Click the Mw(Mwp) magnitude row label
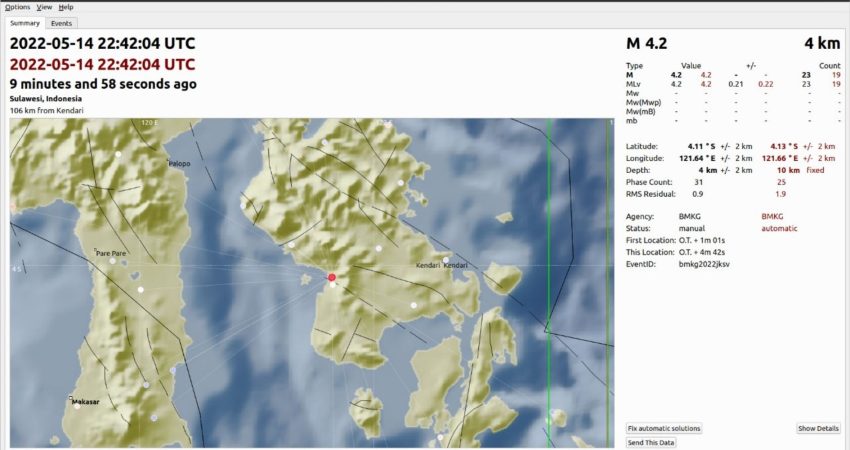This screenshot has height=450, width=850. (x=643, y=102)
